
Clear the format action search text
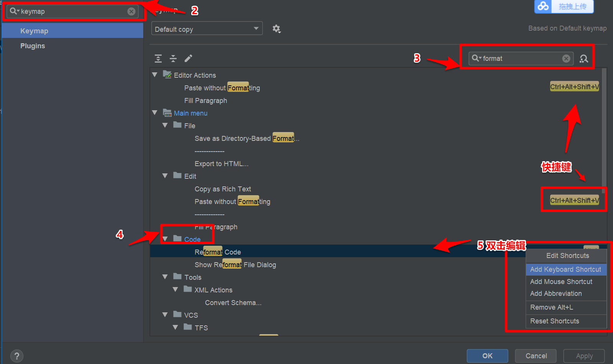tap(566, 59)
